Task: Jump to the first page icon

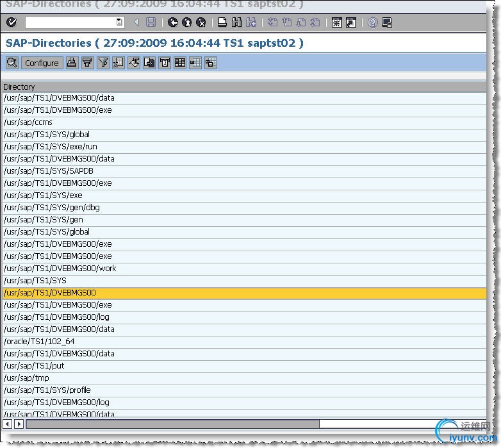Action: click(272, 22)
